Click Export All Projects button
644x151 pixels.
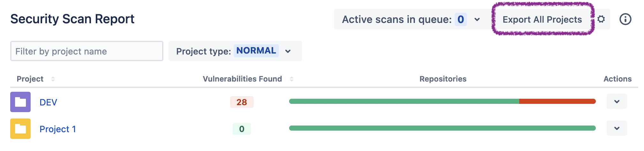tap(542, 19)
